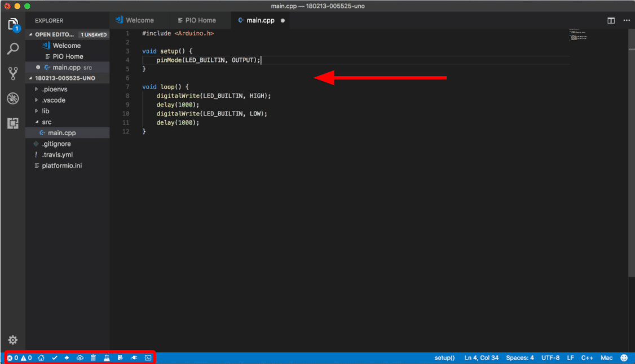This screenshot has height=364, width=635.
Task: Open PIO Home in Open Editors list
Action: pos(68,56)
